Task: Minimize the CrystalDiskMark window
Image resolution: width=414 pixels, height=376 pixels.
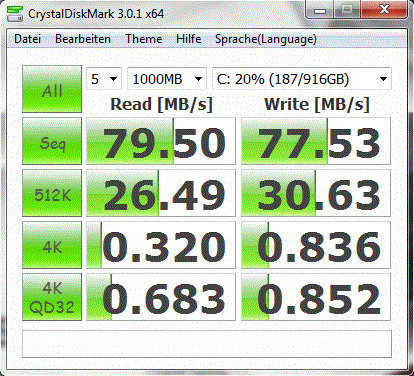Action: pyautogui.click(x=320, y=10)
